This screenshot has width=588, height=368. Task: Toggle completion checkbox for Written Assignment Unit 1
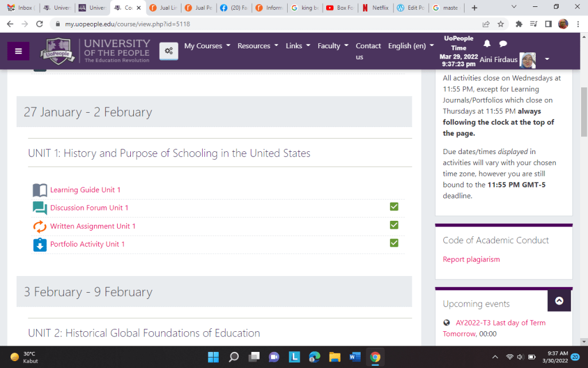394,225
